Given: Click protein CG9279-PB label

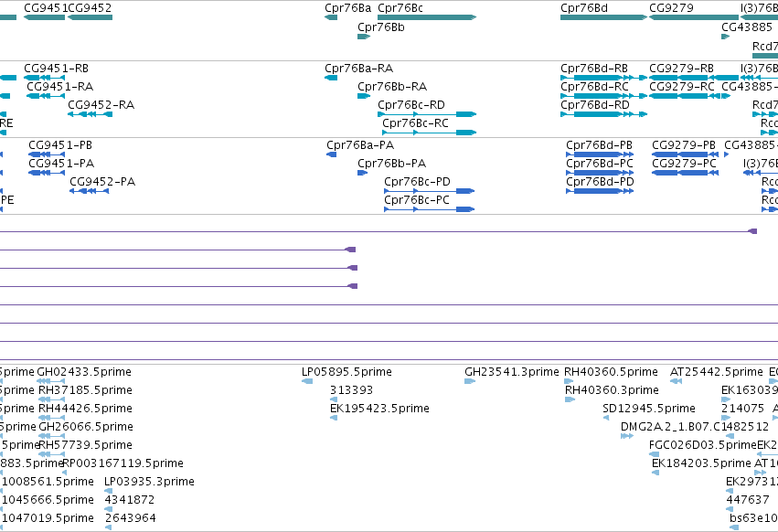Looking at the screenshot, I should [x=684, y=145].
